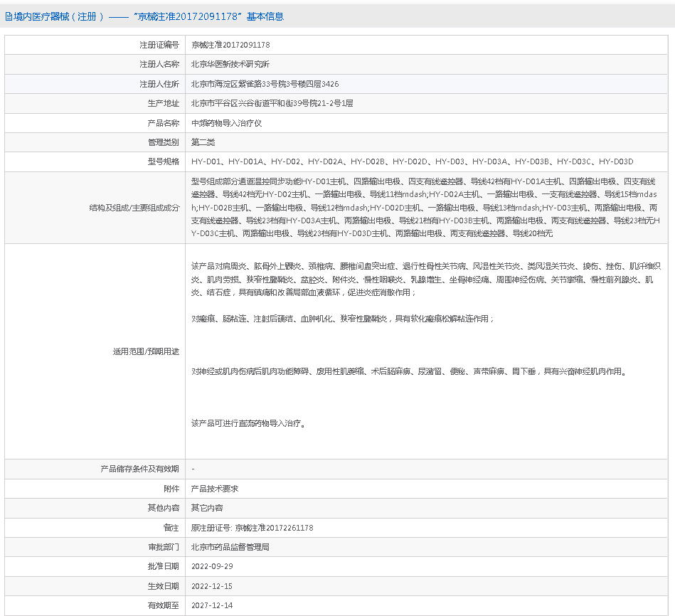This screenshot has height=616, width=675.
Task: Select registration number value 京械注准20172091178
Action: 230,45
